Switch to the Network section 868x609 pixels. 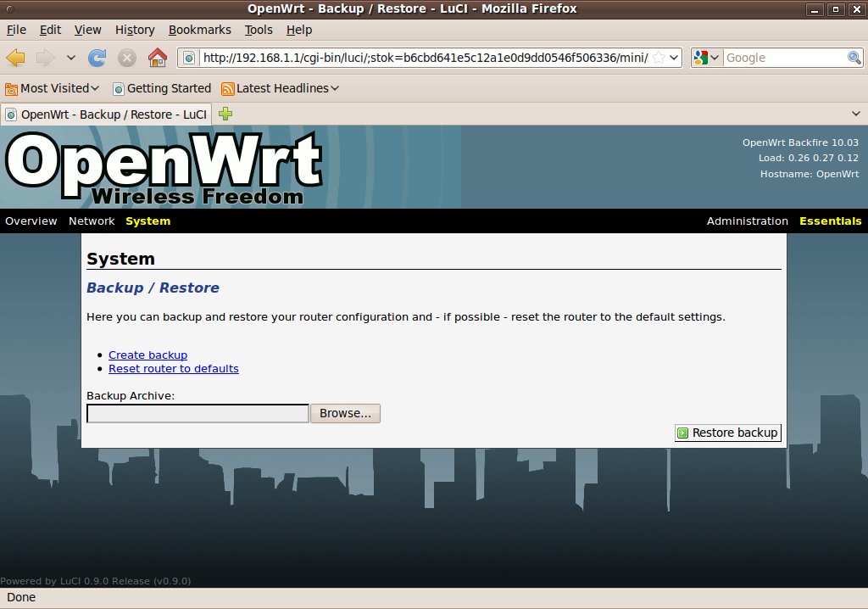pyautogui.click(x=92, y=221)
